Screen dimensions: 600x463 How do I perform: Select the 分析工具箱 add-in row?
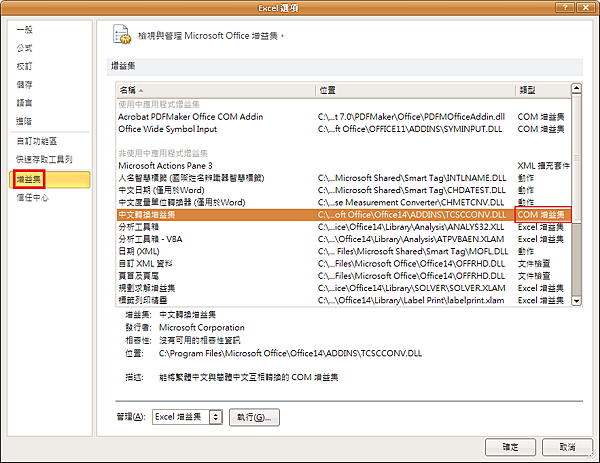pos(344,227)
